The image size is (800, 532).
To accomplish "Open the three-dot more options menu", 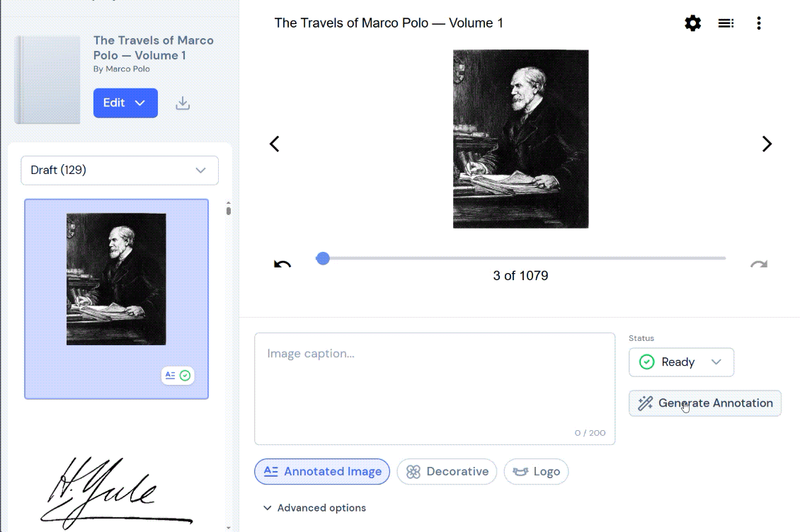I will click(x=759, y=23).
